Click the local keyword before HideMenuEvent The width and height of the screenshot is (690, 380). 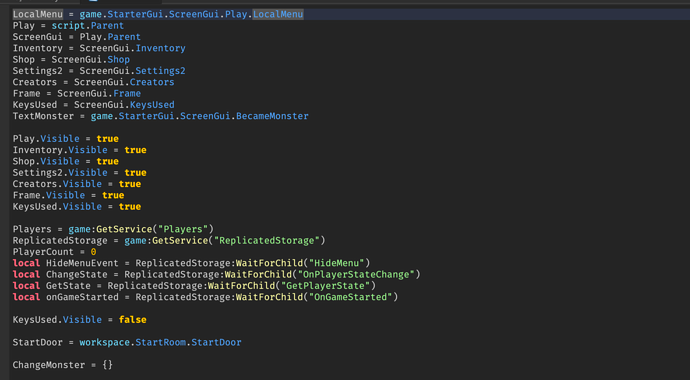coord(26,263)
